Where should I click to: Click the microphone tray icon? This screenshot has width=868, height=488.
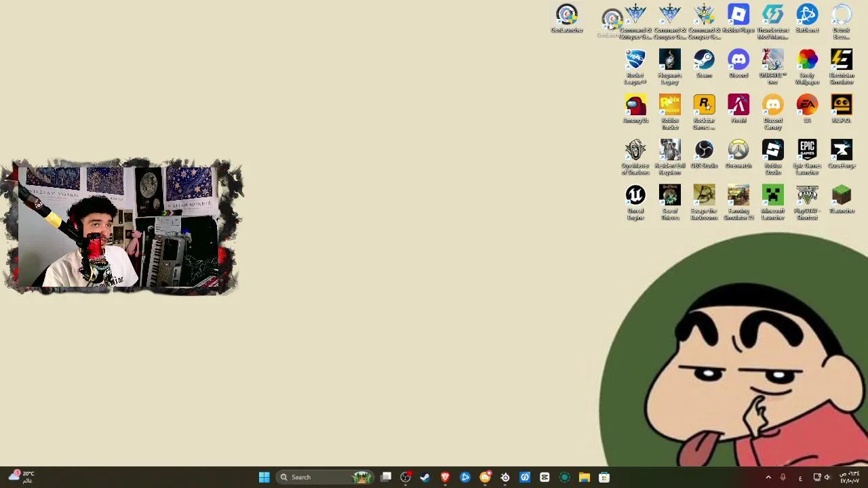coord(783,477)
